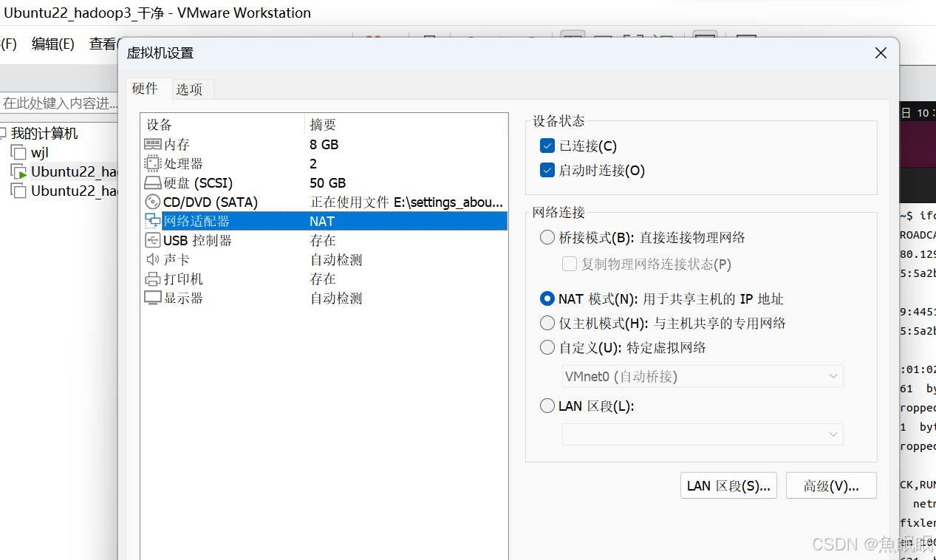Click the processor count value 2
The width and height of the screenshot is (936, 560).
coord(313,164)
